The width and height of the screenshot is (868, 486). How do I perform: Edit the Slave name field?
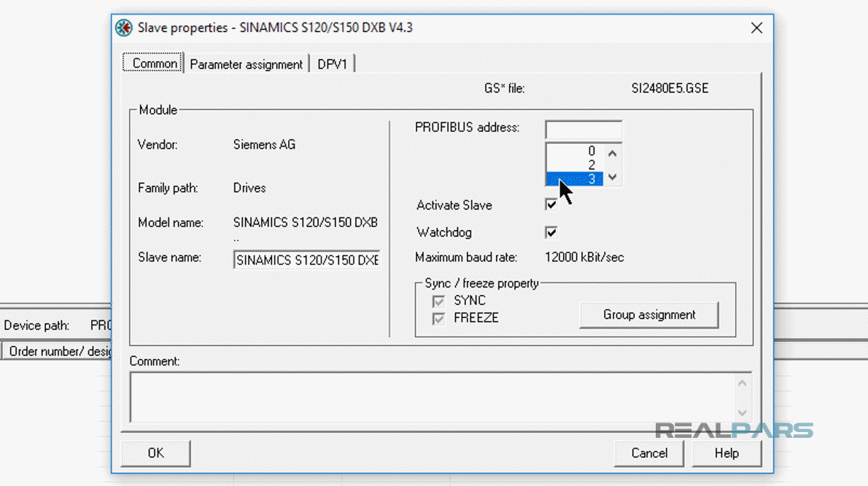pos(306,260)
